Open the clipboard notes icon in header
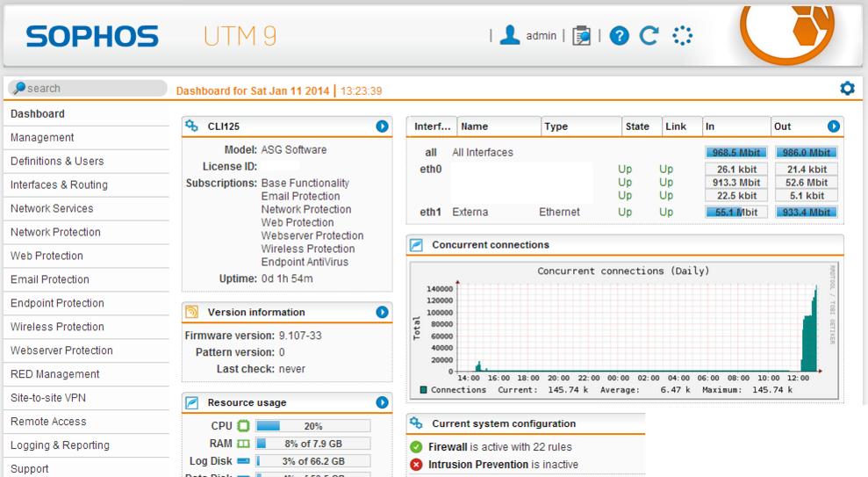868x477 pixels. click(581, 35)
